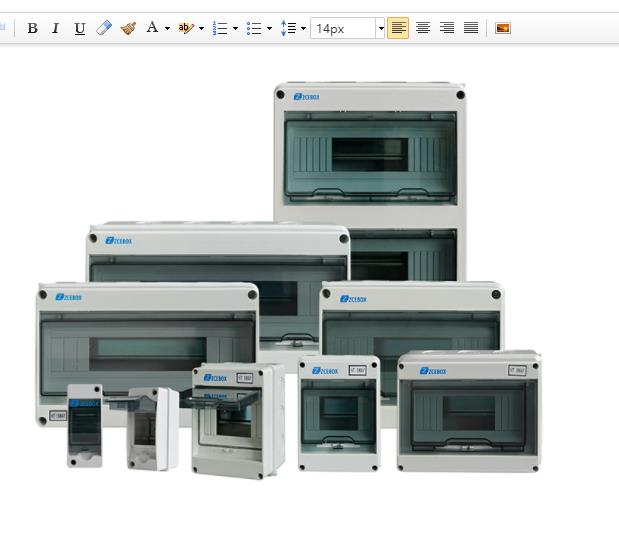Image resolution: width=619 pixels, height=536 pixels.
Task: Justify the text alignment
Action: click(x=471, y=28)
